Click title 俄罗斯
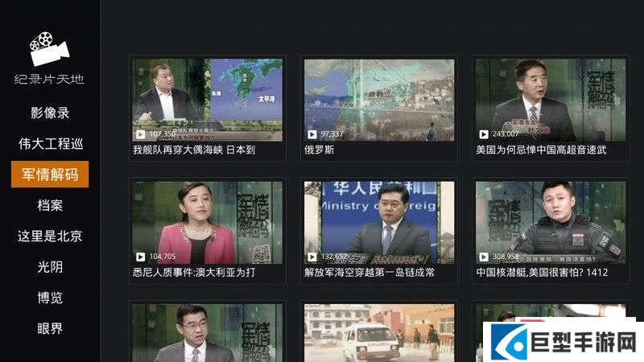The width and height of the screenshot is (644, 362). (319, 150)
